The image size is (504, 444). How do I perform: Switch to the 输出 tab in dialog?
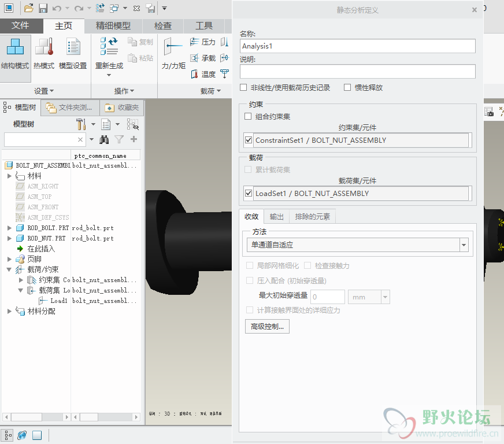[x=277, y=217]
